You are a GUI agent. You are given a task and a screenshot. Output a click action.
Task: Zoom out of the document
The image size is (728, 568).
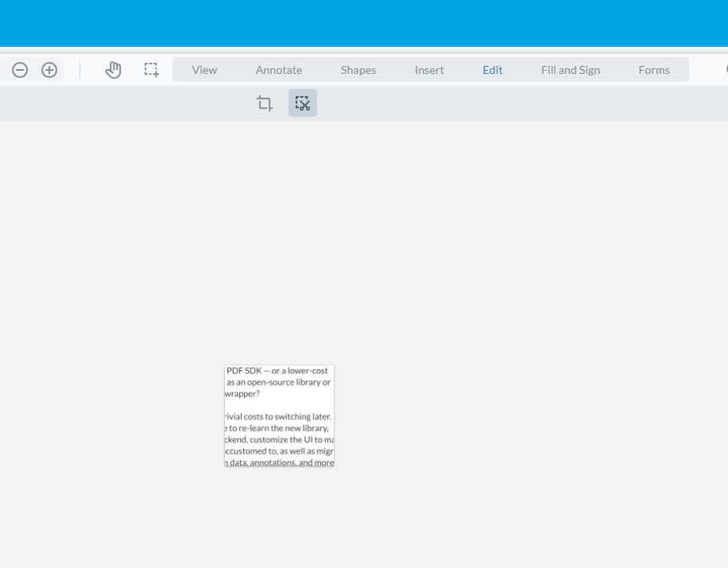[20, 70]
